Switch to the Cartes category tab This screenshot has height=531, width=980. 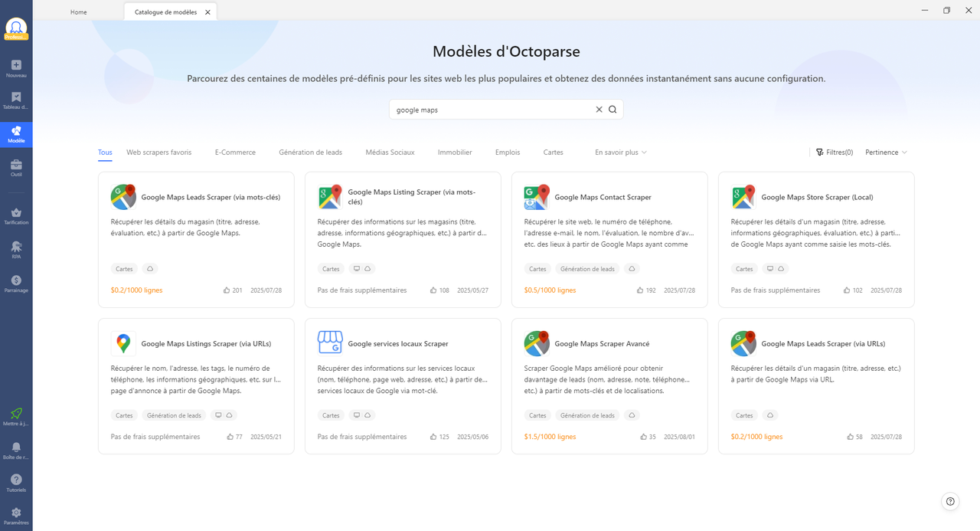(553, 152)
